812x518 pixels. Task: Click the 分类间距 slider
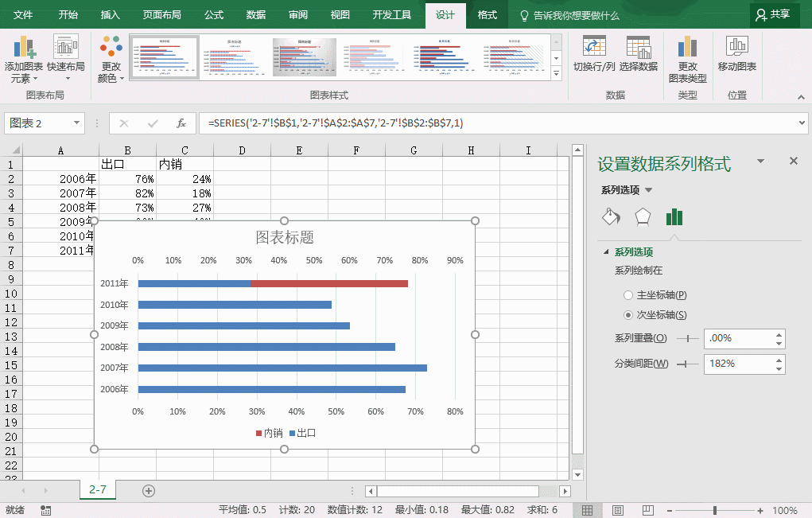point(683,364)
